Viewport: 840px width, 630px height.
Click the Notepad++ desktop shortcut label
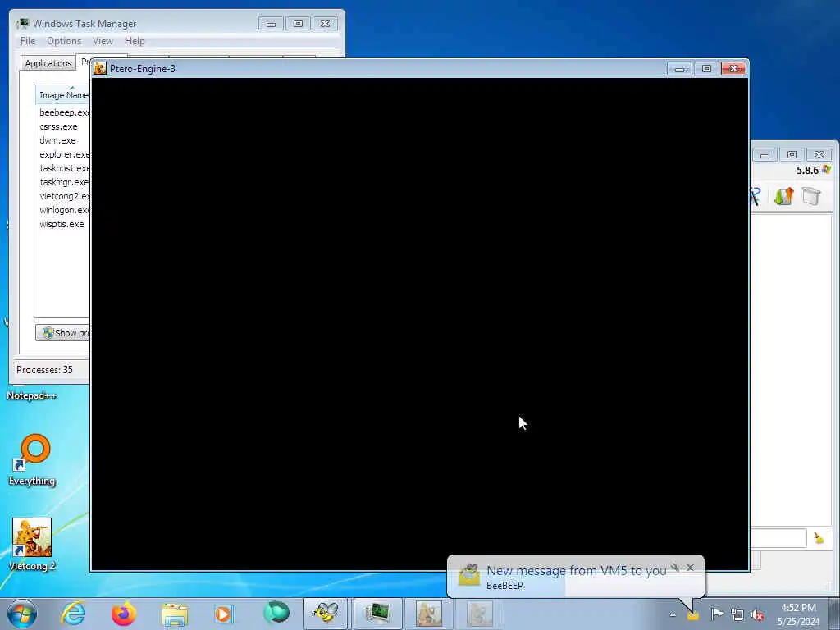click(31, 396)
